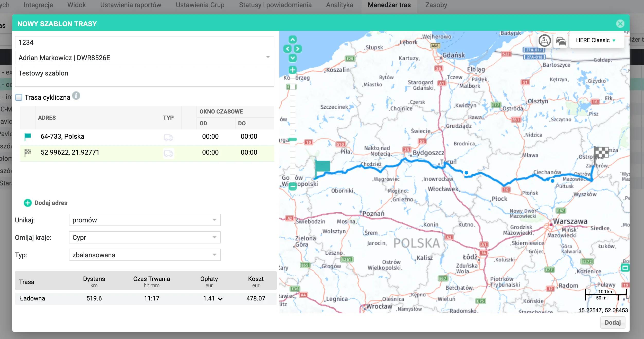This screenshot has width=644, height=339.
Task: Open the Integracje menu tab
Action: (38, 5)
